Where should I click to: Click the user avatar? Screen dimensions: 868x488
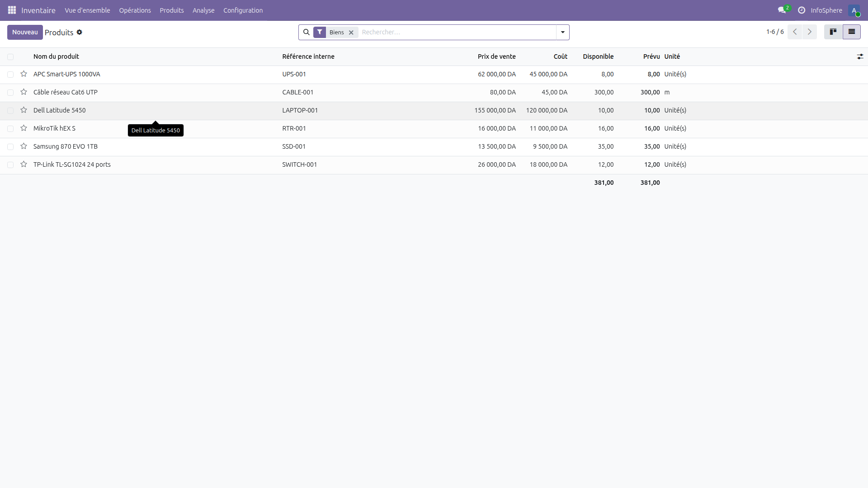tap(855, 10)
